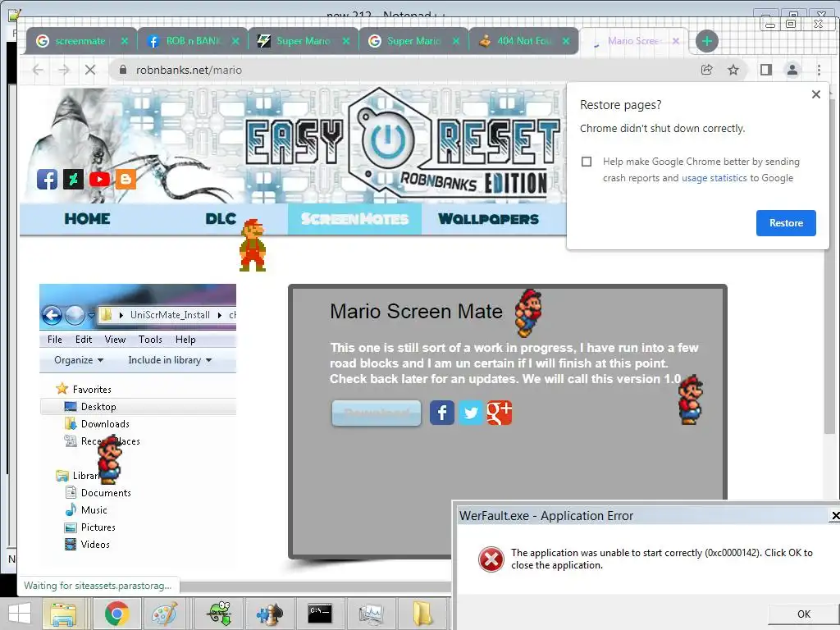Go to the HOME page

tap(87, 218)
